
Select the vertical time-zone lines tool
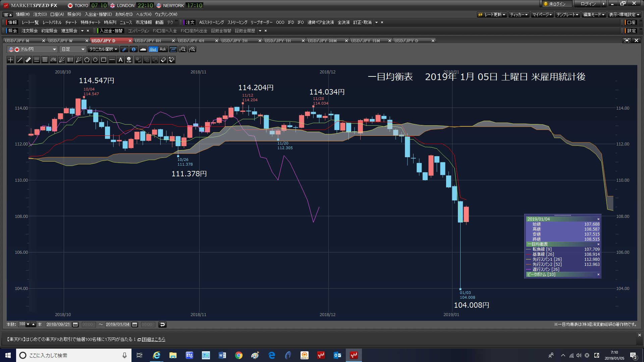point(70,60)
